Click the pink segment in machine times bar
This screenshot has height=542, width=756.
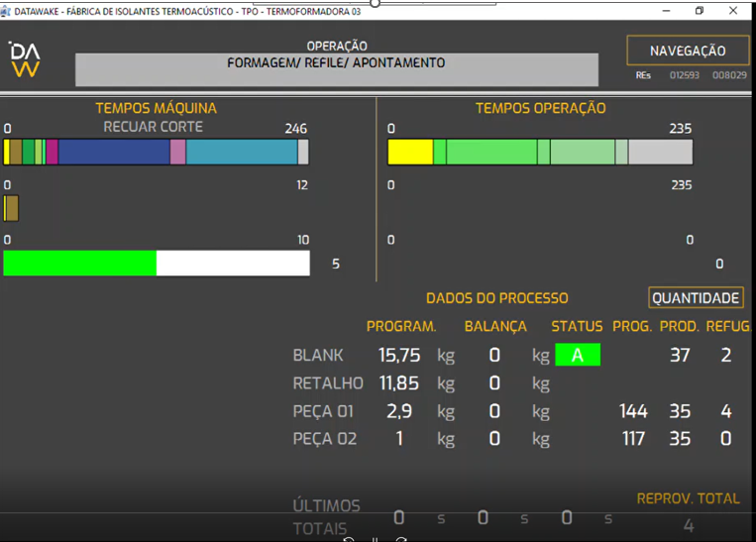pyautogui.click(x=178, y=152)
